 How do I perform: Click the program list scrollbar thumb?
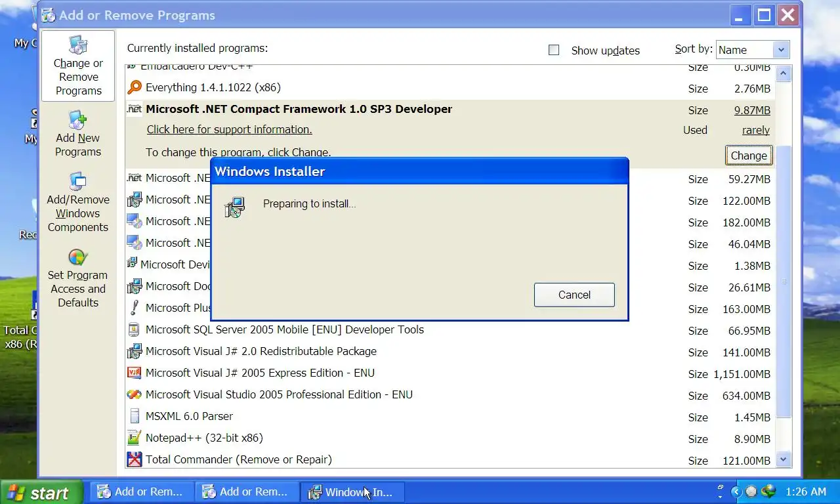[784, 282]
